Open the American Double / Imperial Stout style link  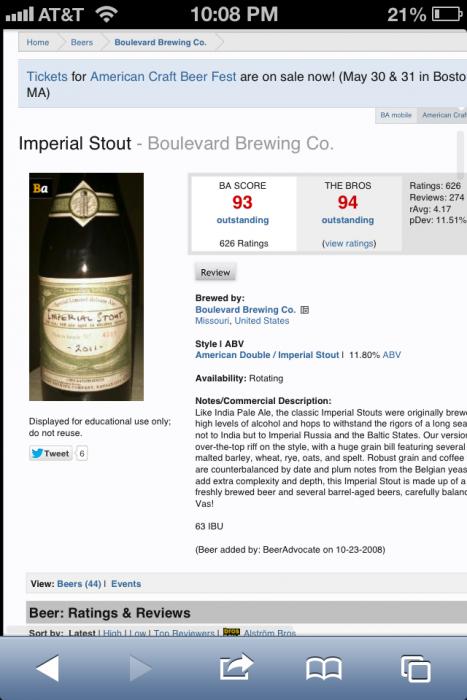point(267,355)
